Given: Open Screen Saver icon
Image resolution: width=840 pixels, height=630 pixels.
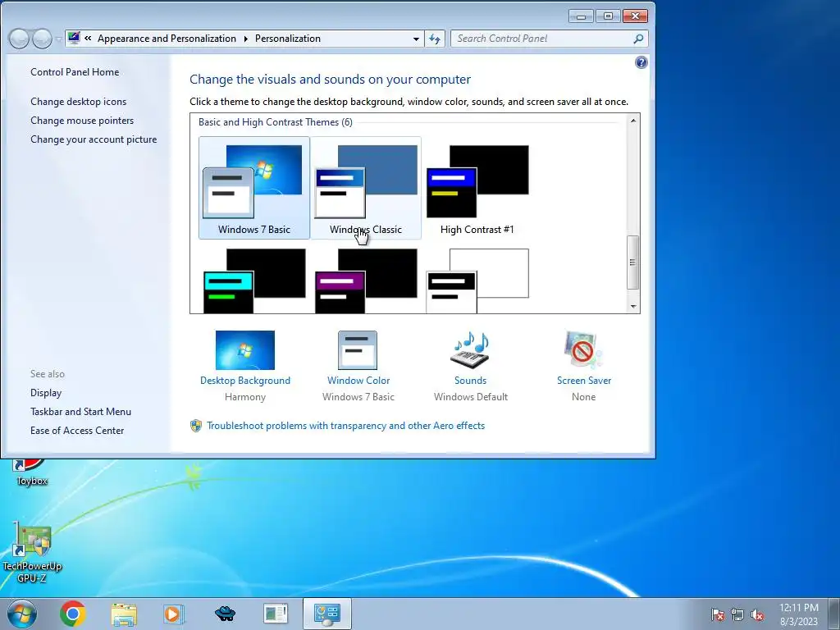Looking at the screenshot, I should (x=583, y=349).
